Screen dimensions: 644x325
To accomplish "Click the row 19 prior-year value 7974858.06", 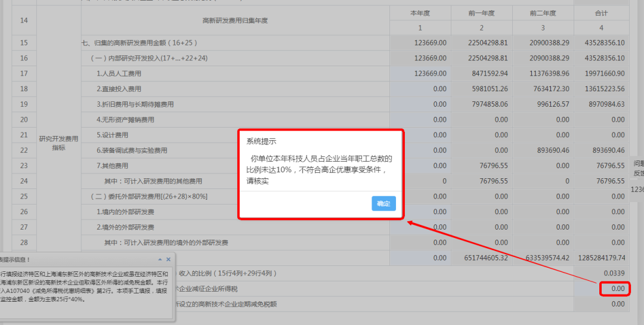I will (x=481, y=104).
